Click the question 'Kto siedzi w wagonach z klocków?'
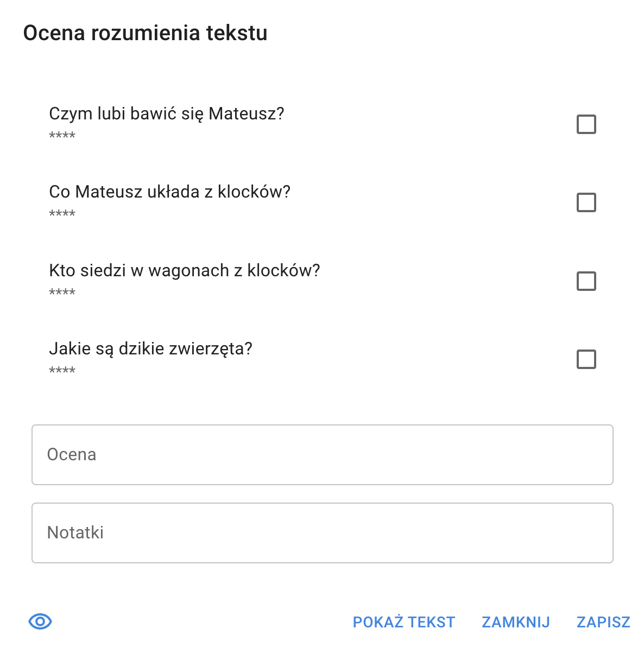Viewport: 644px width, 648px height. click(x=185, y=270)
